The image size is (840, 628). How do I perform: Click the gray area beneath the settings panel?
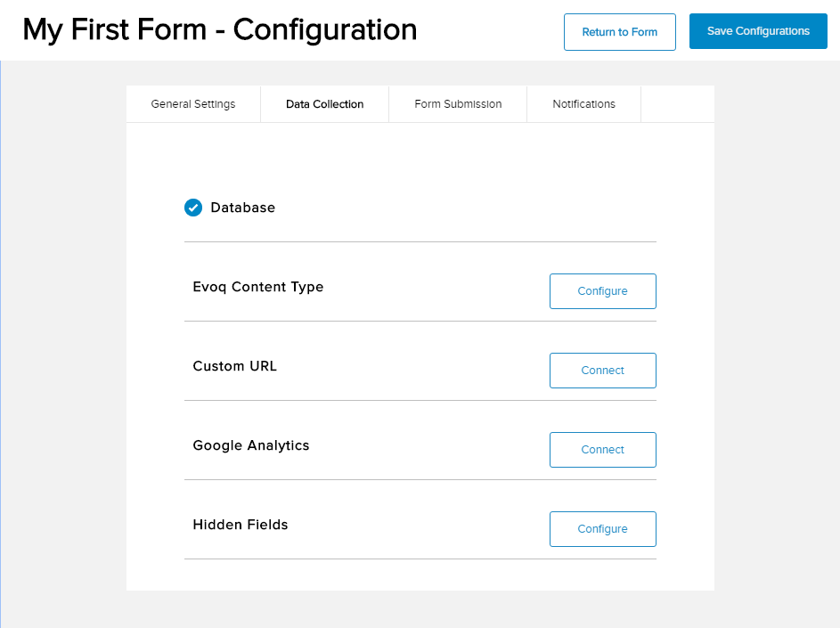(x=420, y=609)
